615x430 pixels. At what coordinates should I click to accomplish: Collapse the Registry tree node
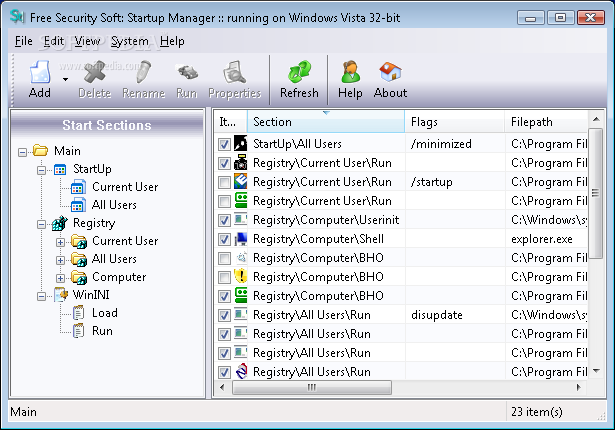[42, 224]
